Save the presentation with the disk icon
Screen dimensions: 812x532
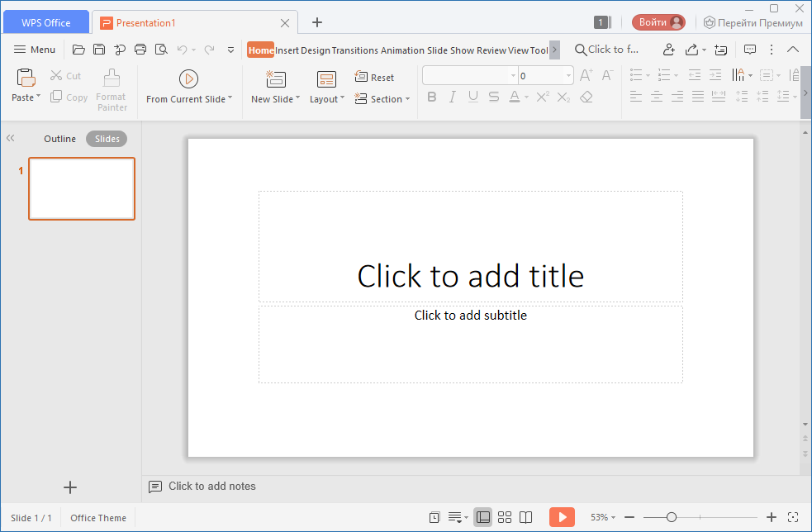click(x=99, y=50)
